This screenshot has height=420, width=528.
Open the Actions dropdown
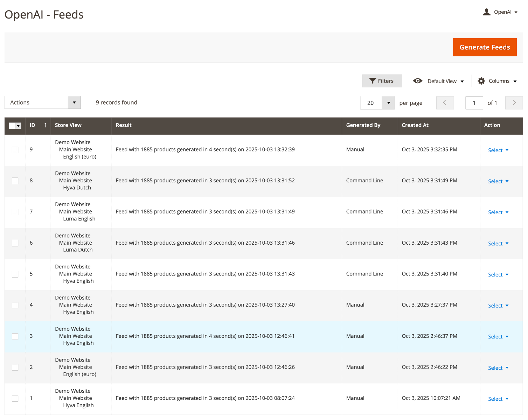(42, 103)
